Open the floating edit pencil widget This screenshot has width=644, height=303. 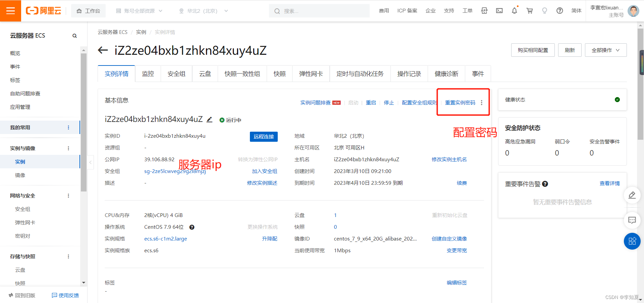pyautogui.click(x=632, y=195)
